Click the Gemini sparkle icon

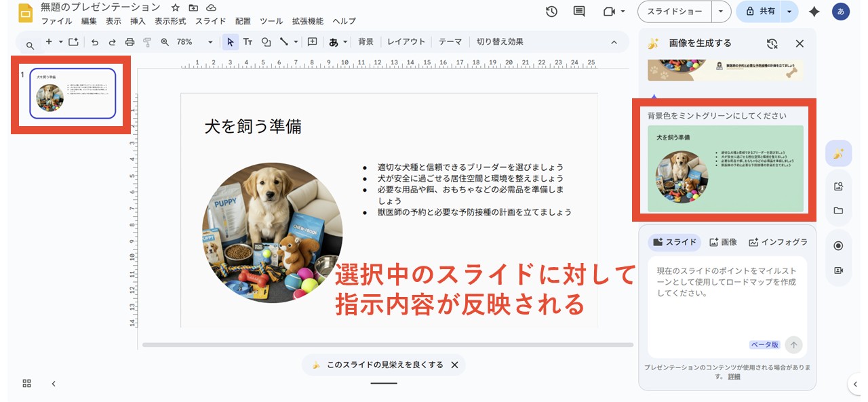(814, 12)
